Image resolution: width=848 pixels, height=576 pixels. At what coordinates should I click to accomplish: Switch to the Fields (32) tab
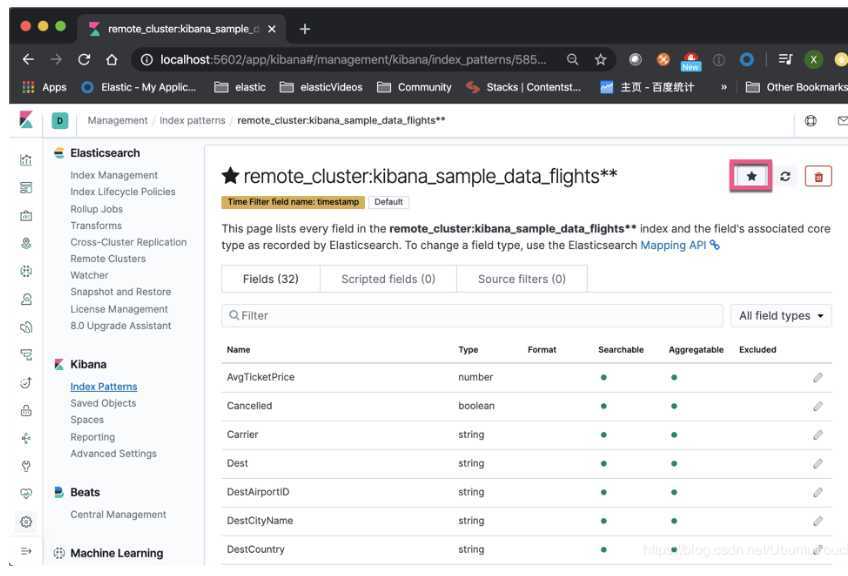point(270,279)
